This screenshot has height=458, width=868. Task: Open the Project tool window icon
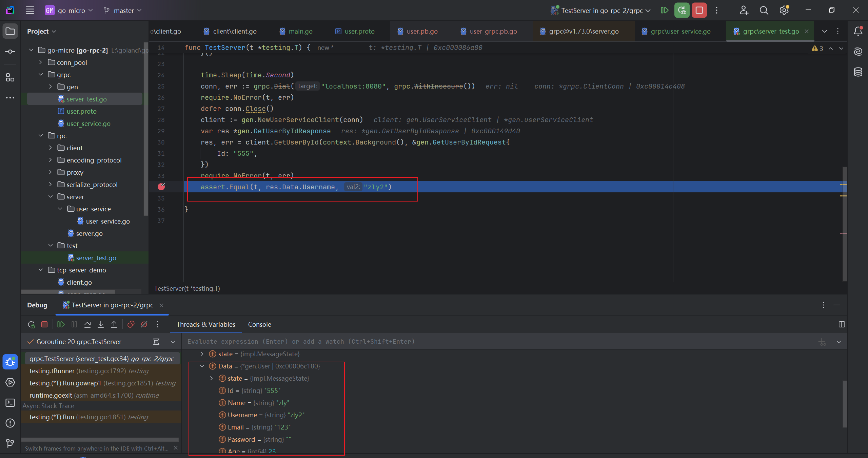pos(10,32)
